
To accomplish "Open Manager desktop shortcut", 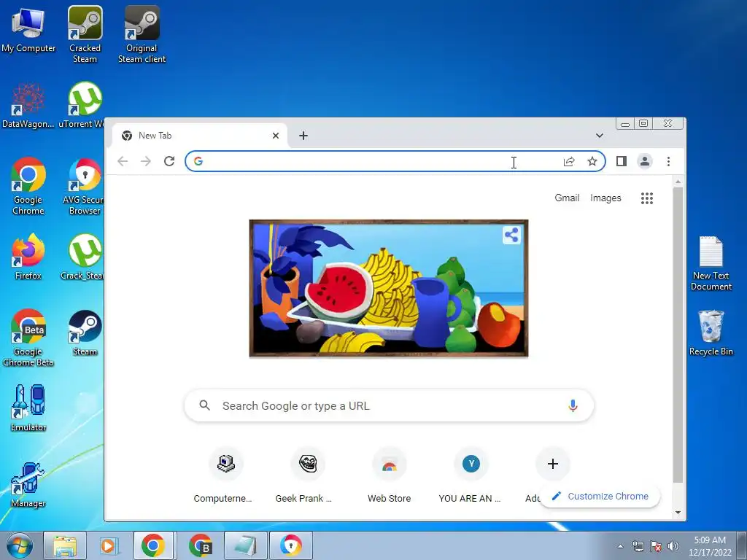I will pos(28,484).
